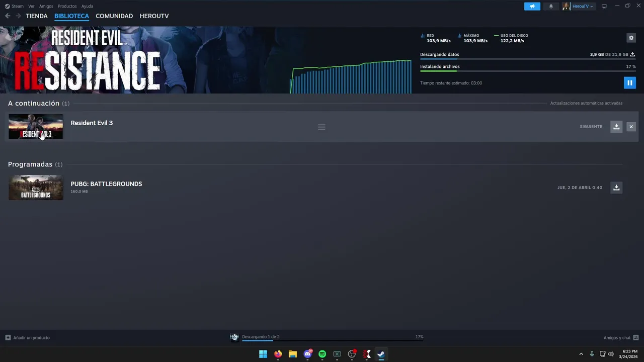Click the PUBG: BATTLEGROUNDS thumbnail
The image size is (644, 362).
click(x=36, y=188)
